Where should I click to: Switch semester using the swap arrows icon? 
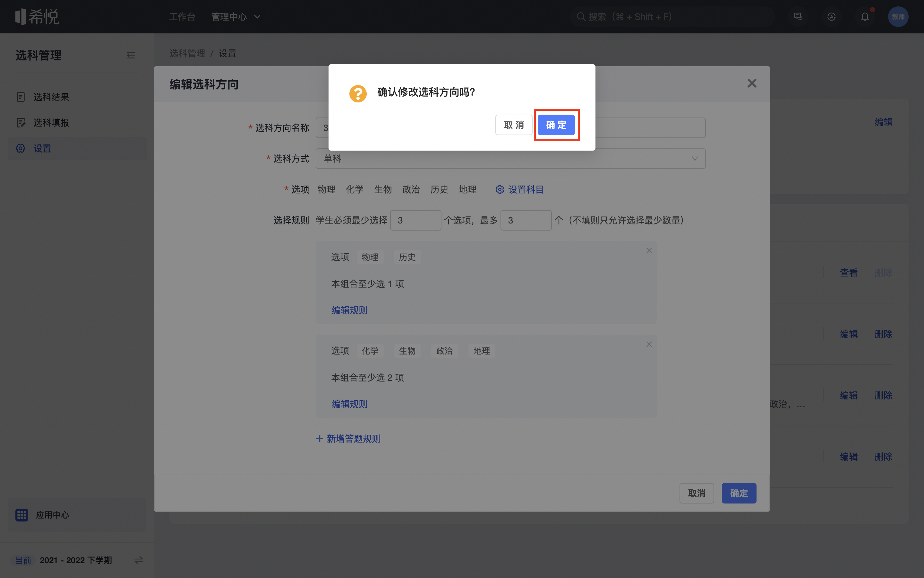tap(139, 560)
